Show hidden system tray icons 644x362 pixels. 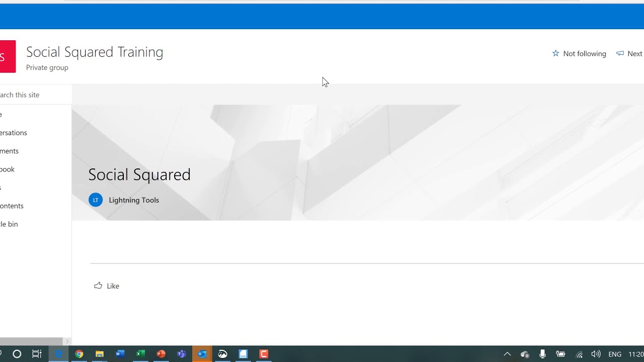pyautogui.click(x=507, y=354)
